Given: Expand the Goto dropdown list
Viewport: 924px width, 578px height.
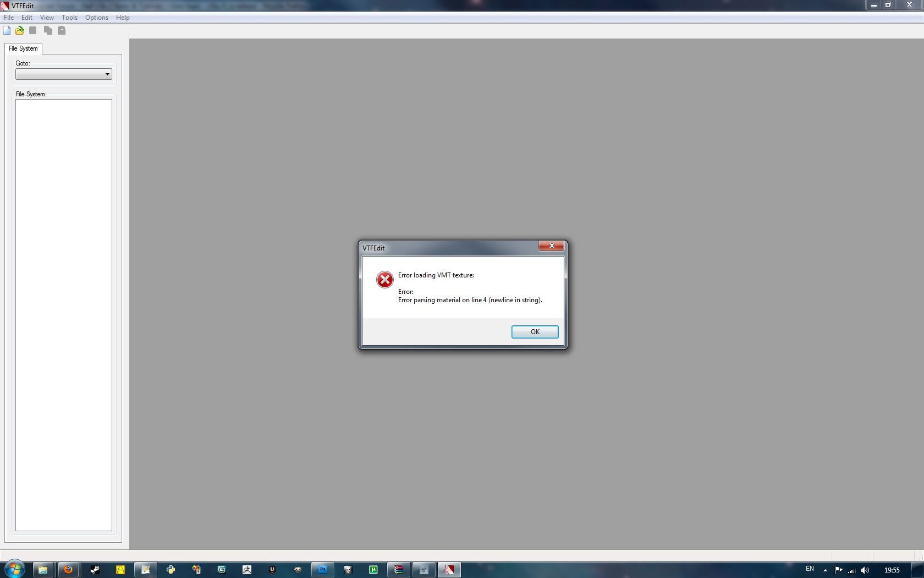Looking at the screenshot, I should (x=107, y=74).
